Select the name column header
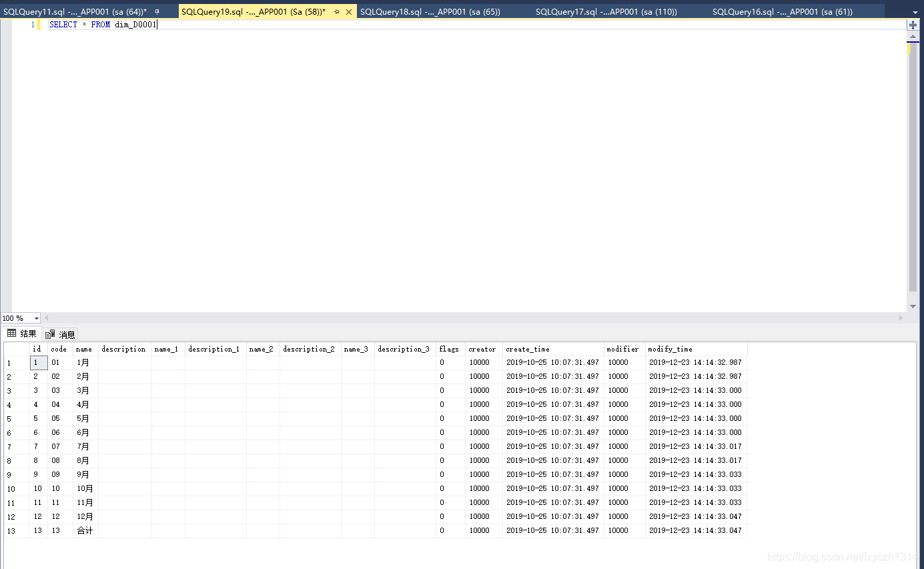924x569 pixels. coord(85,349)
